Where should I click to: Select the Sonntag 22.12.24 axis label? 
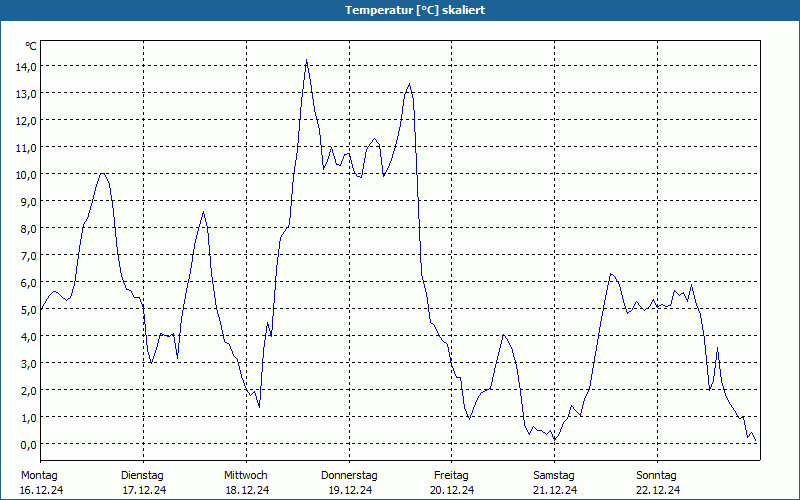657,483
